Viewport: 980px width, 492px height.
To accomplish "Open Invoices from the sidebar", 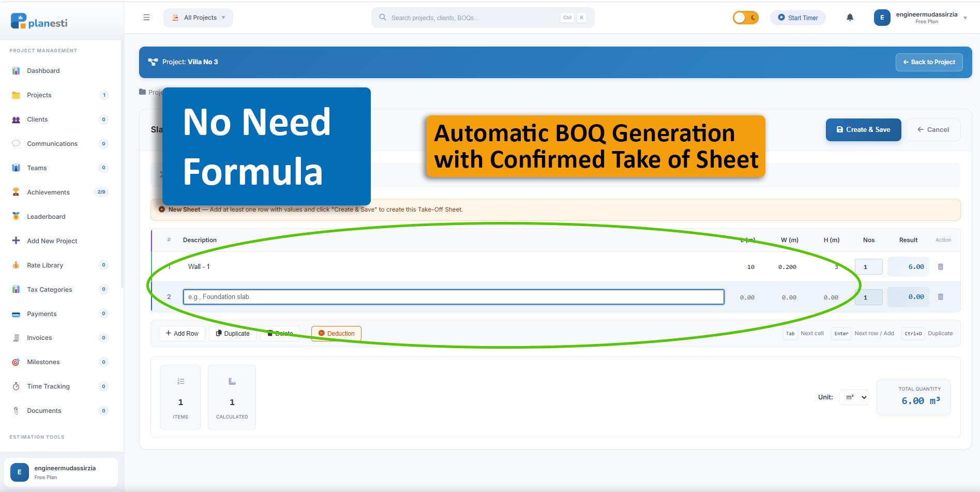I will tap(39, 338).
